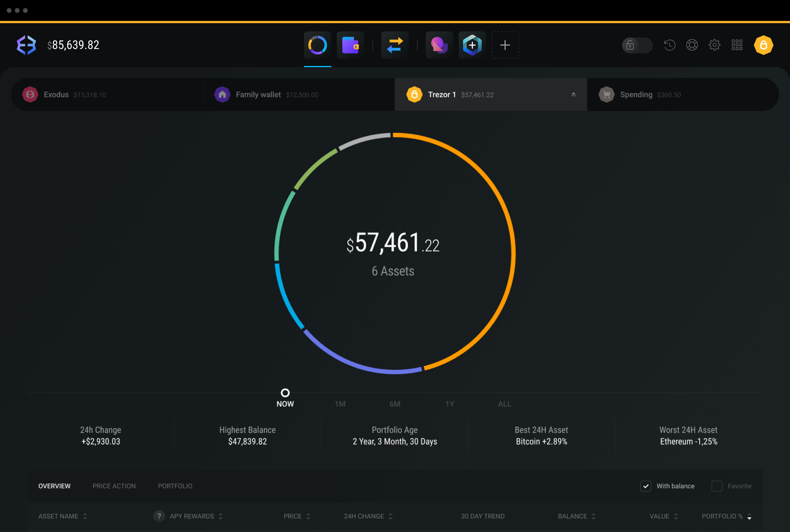
Task: Open the settings gear icon
Action: coord(714,45)
